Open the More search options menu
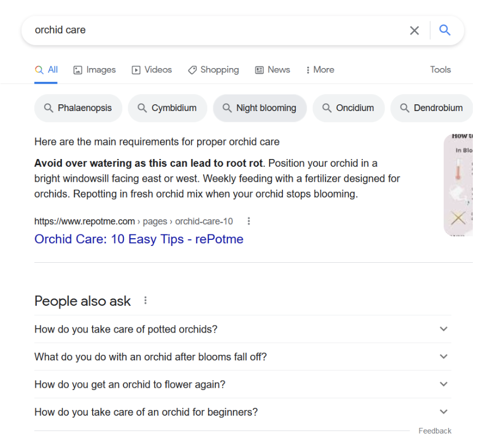Viewport: 484px width, 448px height. tap(320, 70)
